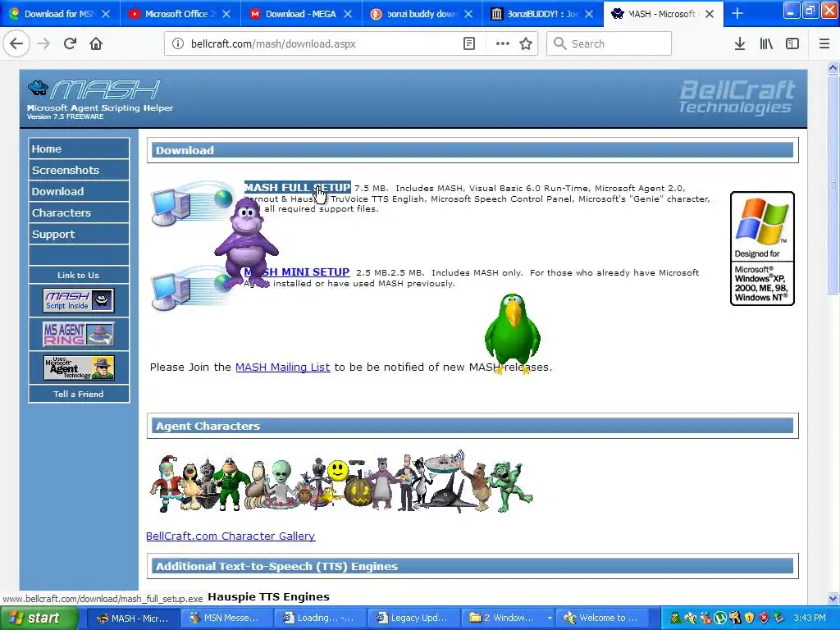Open BellCraft.com Character Gallery link
840x630 pixels.
pos(231,536)
